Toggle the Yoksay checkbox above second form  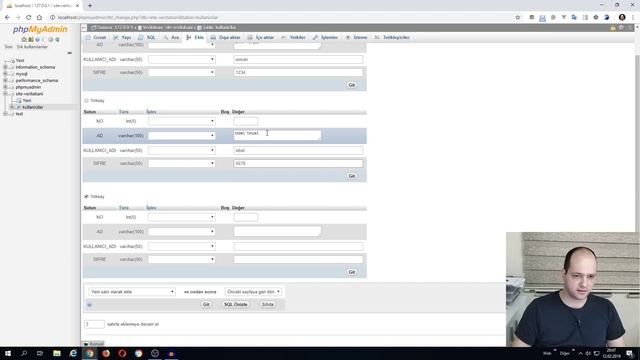(x=86, y=100)
